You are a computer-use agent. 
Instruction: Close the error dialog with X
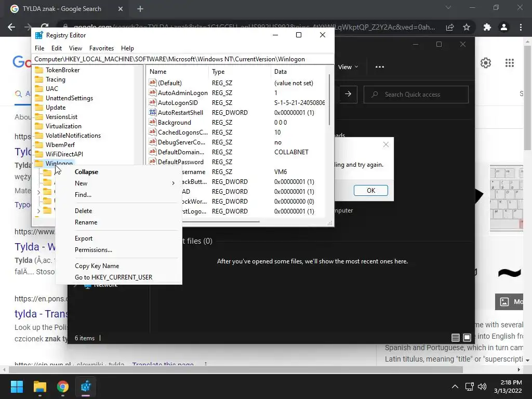click(386, 144)
